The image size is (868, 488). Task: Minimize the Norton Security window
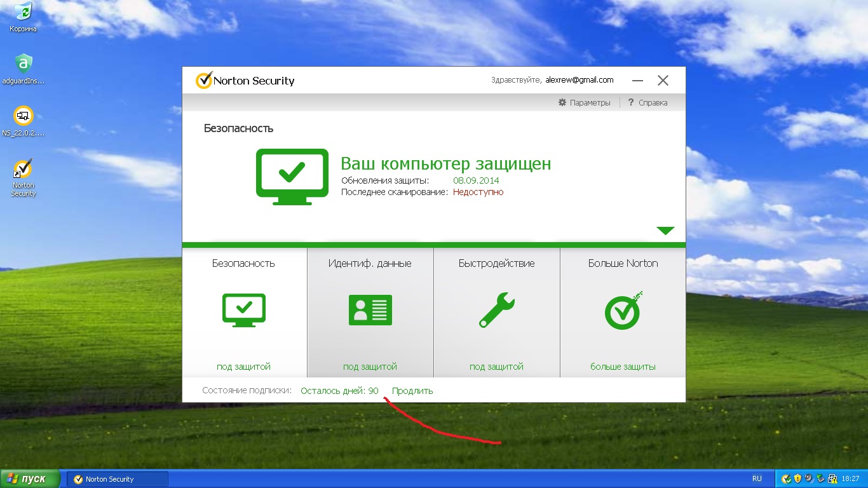pyautogui.click(x=637, y=81)
